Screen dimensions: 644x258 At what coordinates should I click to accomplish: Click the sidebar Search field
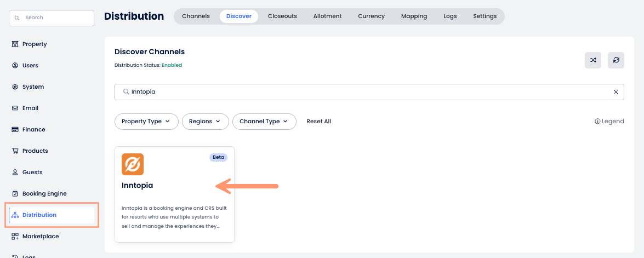coord(52,18)
